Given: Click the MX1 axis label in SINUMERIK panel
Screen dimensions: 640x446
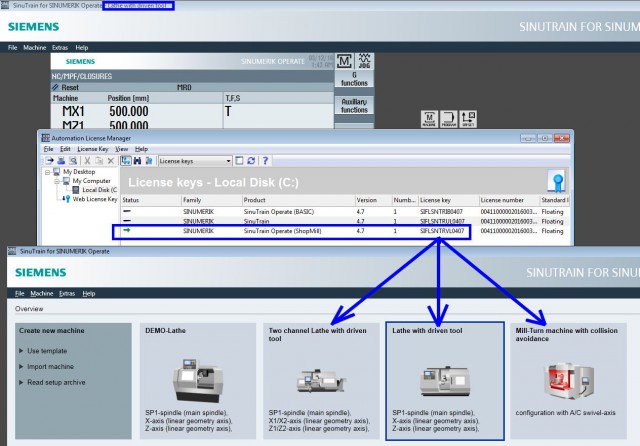Looking at the screenshot, I should (73, 111).
